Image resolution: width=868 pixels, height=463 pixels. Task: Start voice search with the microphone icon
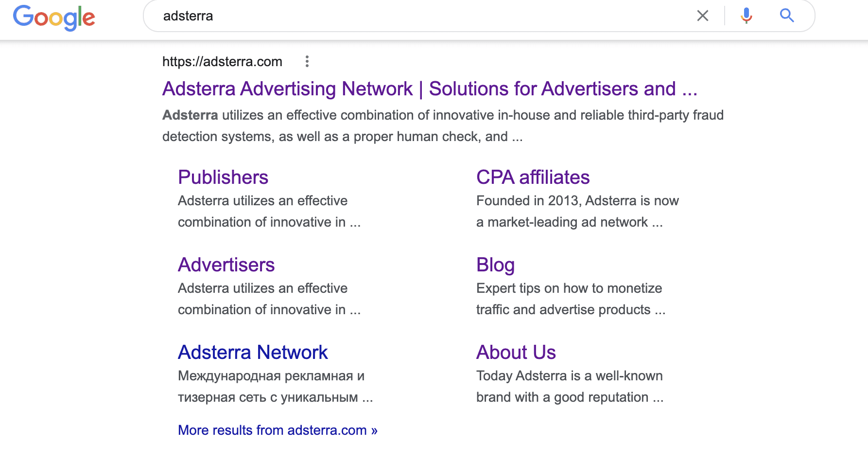[746, 16]
